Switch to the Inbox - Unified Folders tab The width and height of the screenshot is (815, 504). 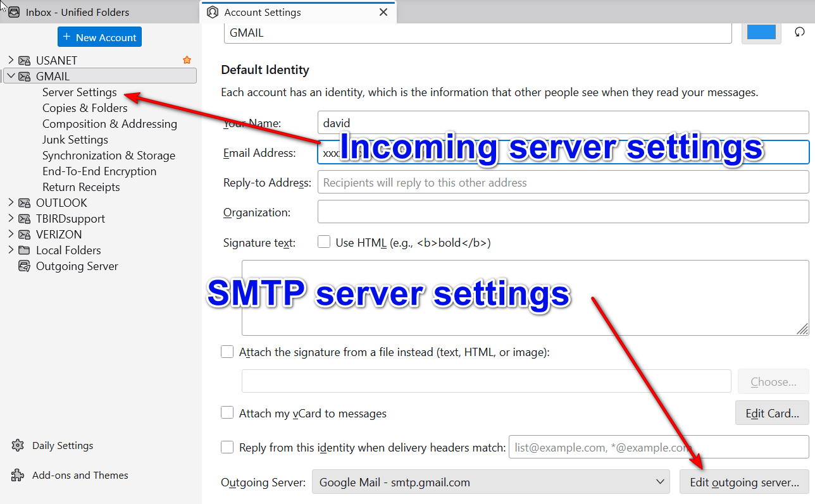100,12
